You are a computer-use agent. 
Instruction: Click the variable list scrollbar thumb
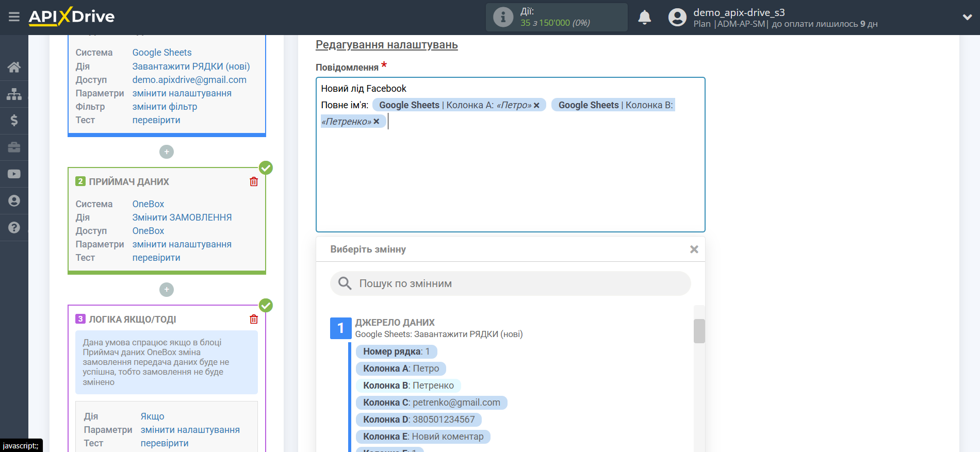point(699,331)
